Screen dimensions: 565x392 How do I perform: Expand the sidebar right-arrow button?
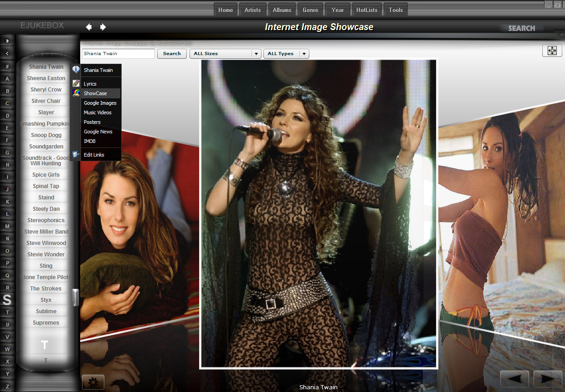pos(7,41)
